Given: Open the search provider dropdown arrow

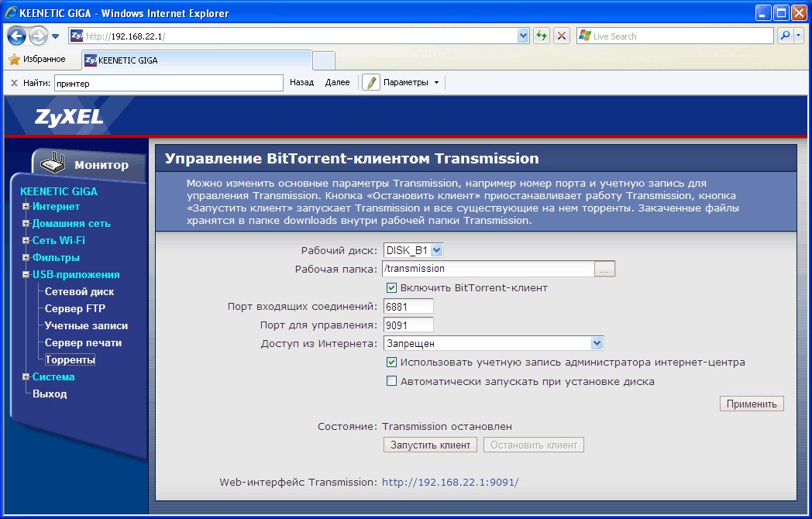Looking at the screenshot, I should 798,36.
